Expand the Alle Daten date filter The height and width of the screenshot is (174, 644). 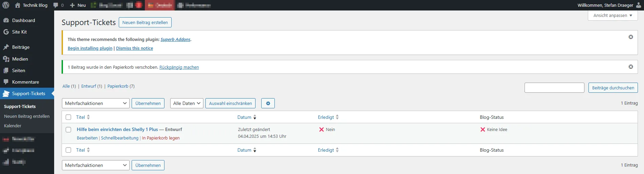coord(186,103)
